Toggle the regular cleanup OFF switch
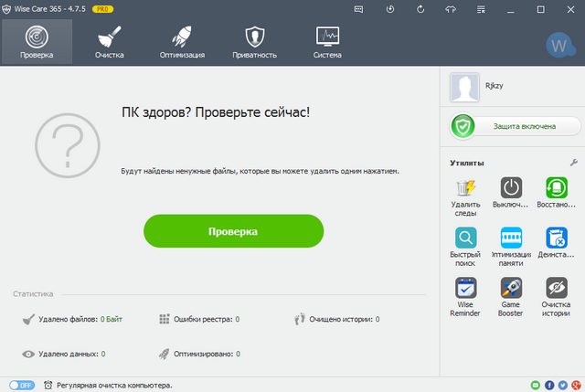 point(21,385)
